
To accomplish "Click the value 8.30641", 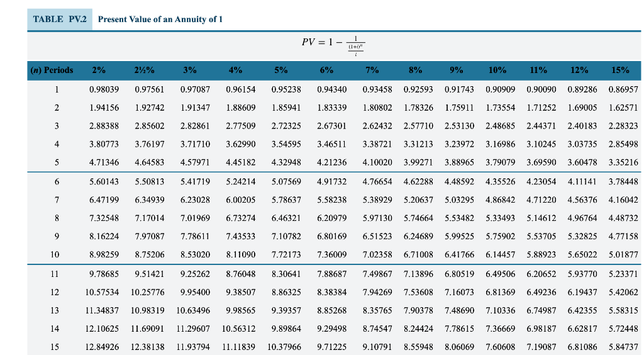I will [x=286, y=274].
